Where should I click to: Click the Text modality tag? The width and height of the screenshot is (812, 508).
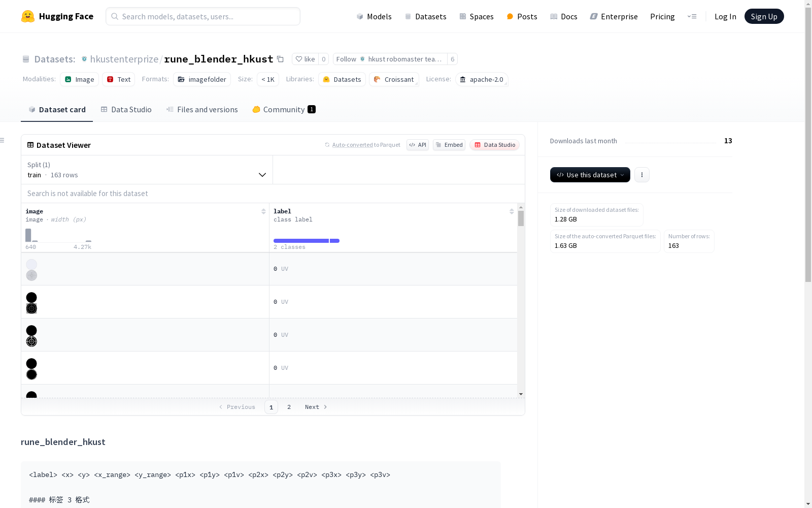[119, 79]
